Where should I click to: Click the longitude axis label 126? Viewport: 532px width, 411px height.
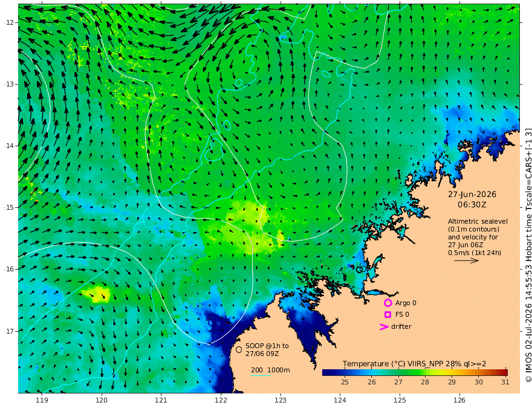[x=459, y=401]
